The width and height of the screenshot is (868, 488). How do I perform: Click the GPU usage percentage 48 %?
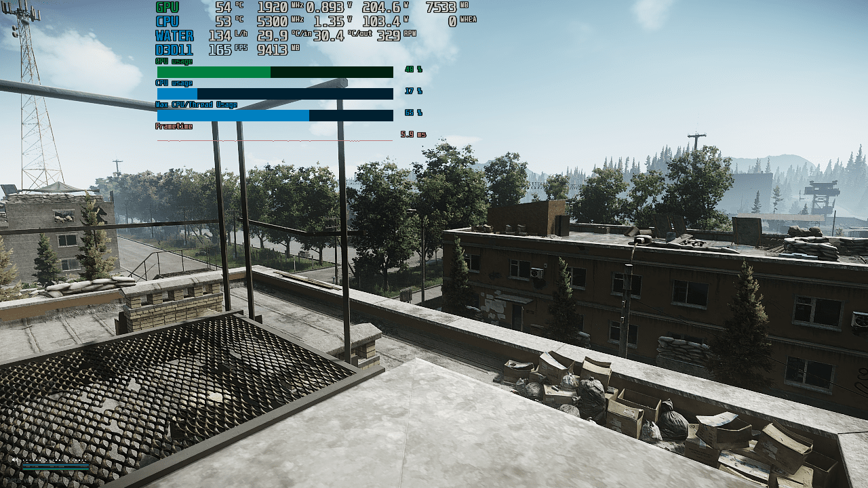point(413,70)
